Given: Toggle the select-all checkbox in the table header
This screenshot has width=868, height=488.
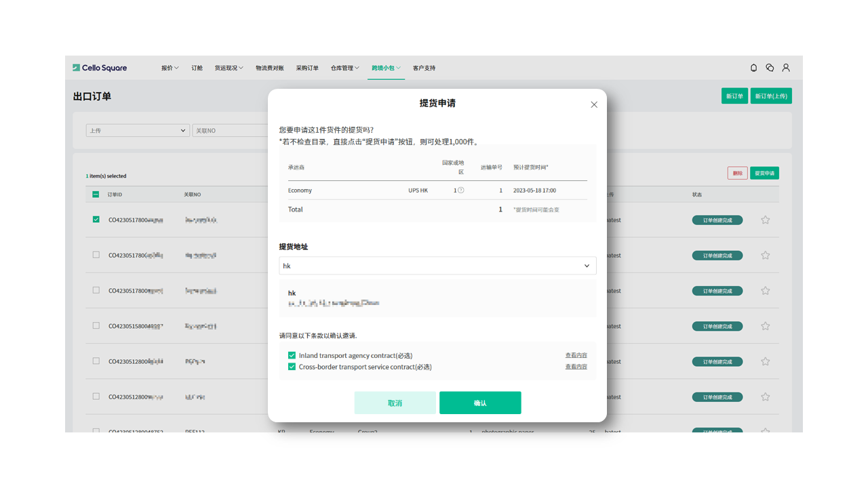Looking at the screenshot, I should click(x=96, y=195).
